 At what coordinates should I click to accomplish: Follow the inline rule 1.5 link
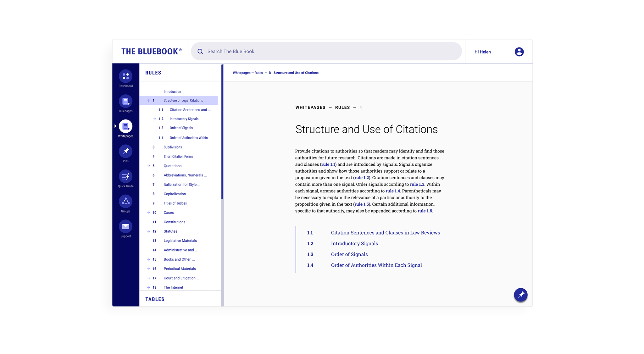(362, 204)
